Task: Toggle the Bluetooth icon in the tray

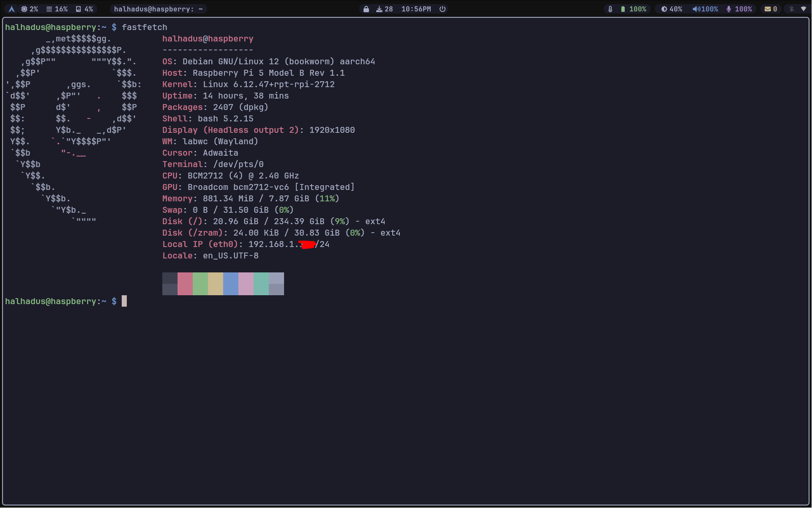Action: (x=792, y=9)
